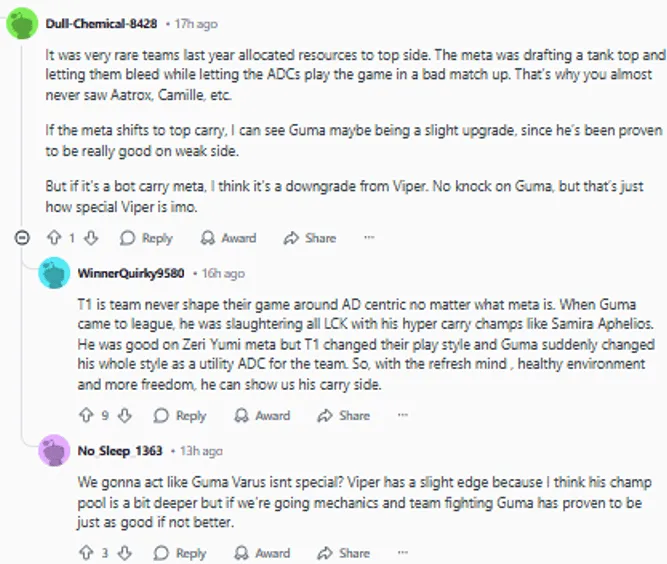The width and height of the screenshot is (667, 564).
Task: Reply to Dull-Chemical-8428's comment
Action: [x=146, y=238]
